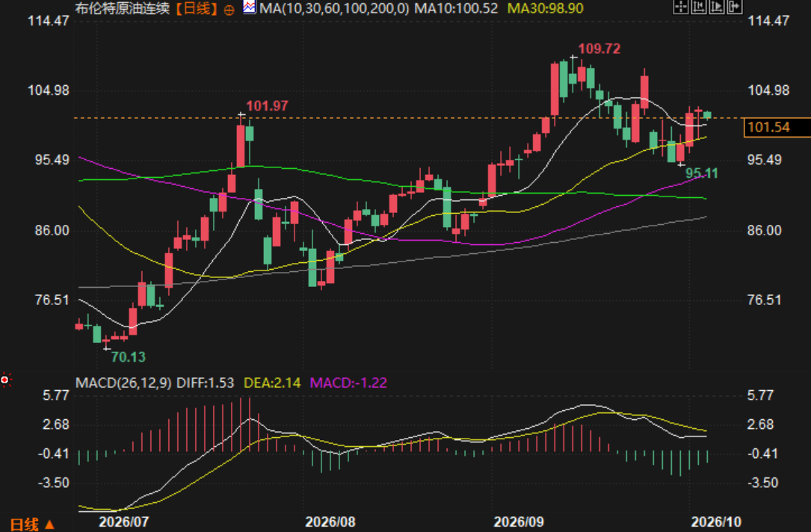Screen dimensions: 811x532
Task: Click the 2026/09 date on time axis
Action: [x=519, y=522]
